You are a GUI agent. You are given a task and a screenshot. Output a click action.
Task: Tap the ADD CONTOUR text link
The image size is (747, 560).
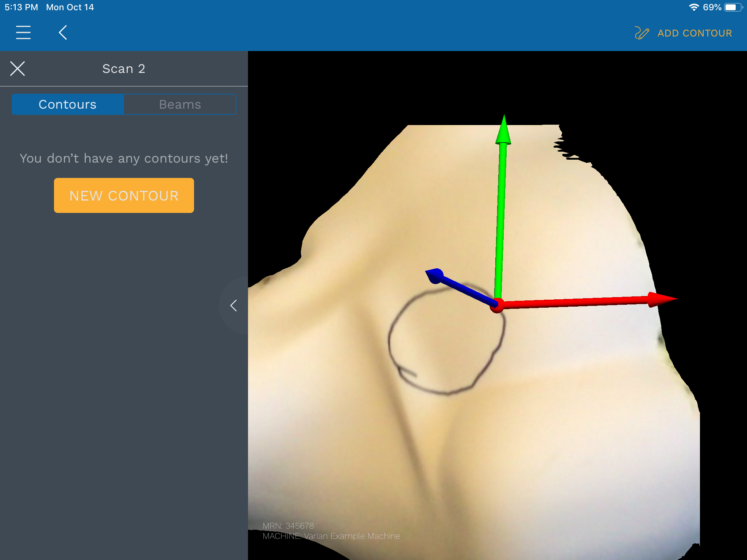coord(694,33)
